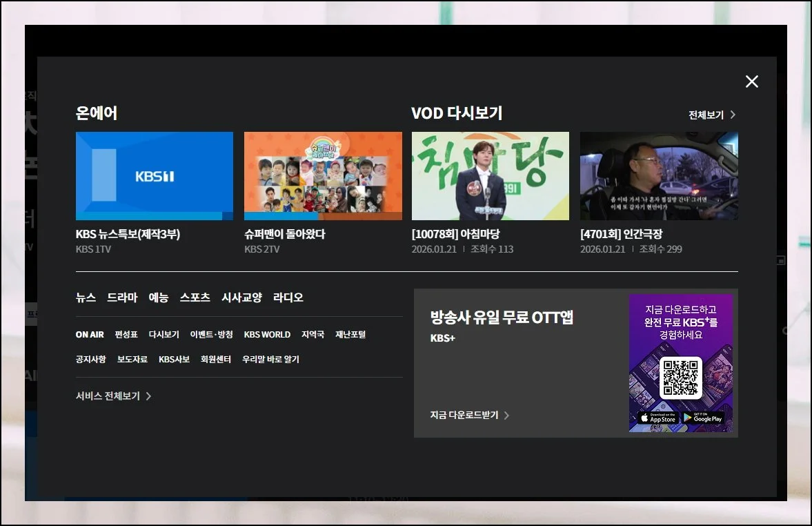
Task: Open the KBS 1TV on-air thumbnail
Action: pos(155,175)
